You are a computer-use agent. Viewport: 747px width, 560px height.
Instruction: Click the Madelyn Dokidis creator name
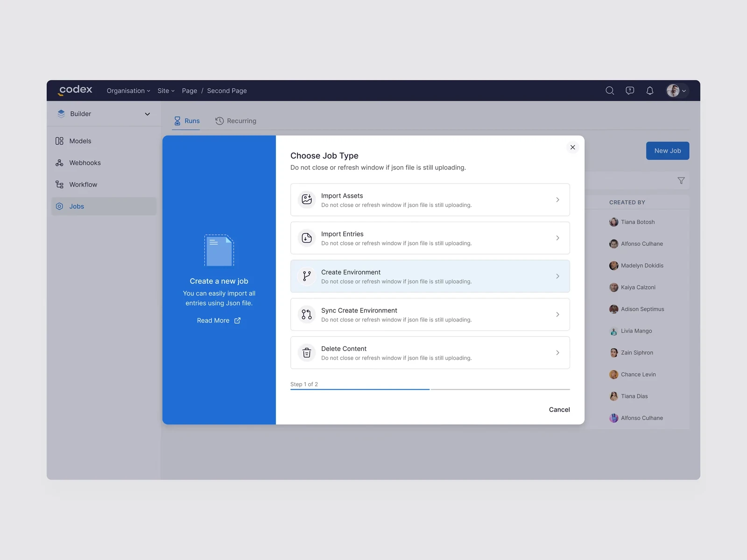click(x=642, y=266)
